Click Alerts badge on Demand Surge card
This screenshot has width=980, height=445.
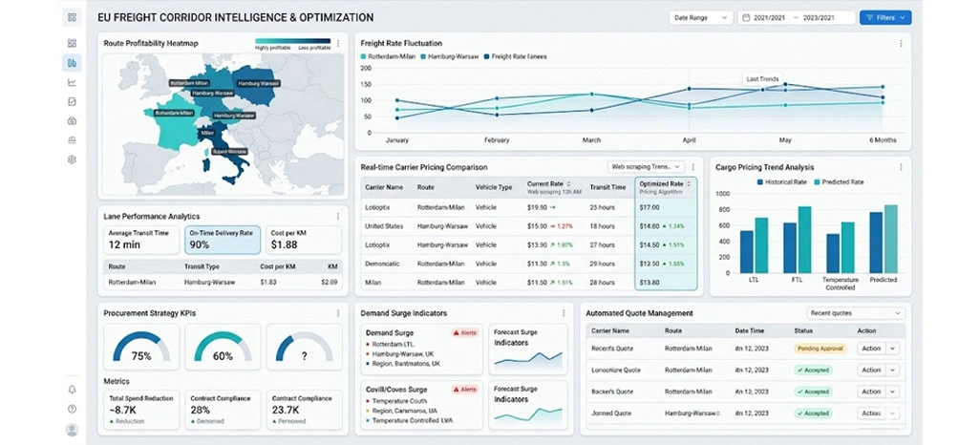464,333
